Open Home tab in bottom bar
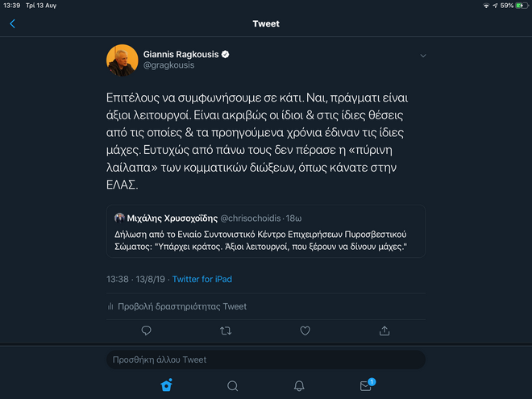Screen dimensions: 532x399 pos(166,385)
